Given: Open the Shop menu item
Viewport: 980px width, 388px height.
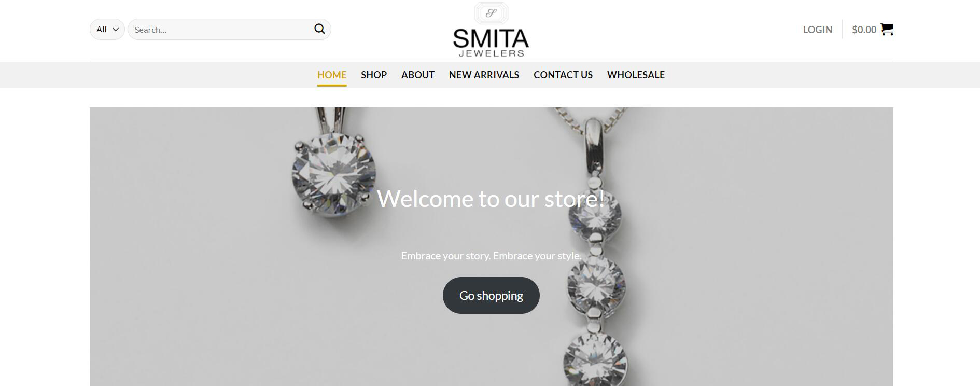Looking at the screenshot, I should (374, 75).
